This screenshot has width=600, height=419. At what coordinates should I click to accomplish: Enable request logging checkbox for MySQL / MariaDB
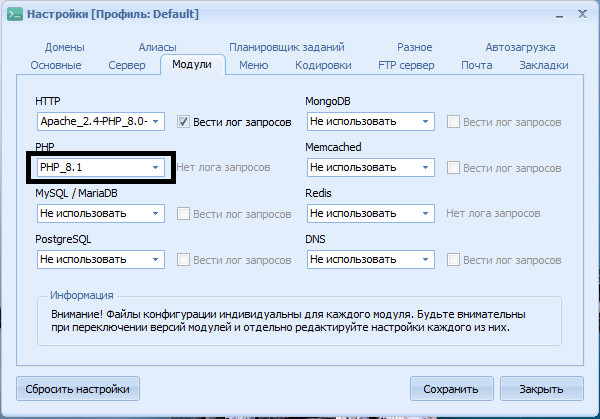point(183,214)
